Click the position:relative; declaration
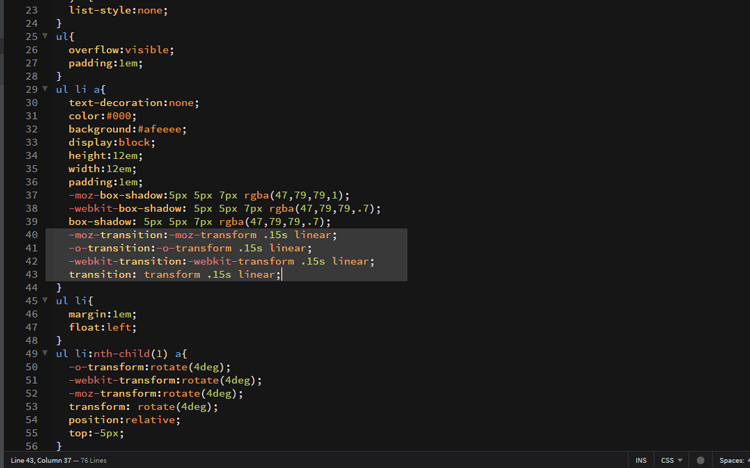 click(124, 420)
